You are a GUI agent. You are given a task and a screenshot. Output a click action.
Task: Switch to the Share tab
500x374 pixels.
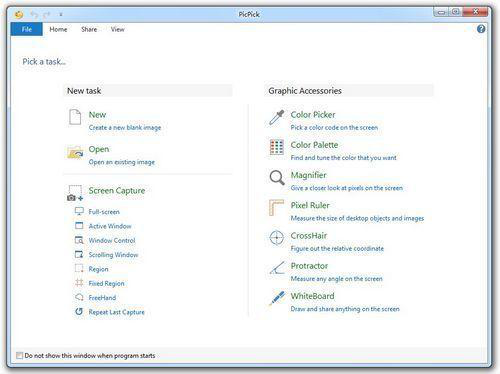click(89, 29)
